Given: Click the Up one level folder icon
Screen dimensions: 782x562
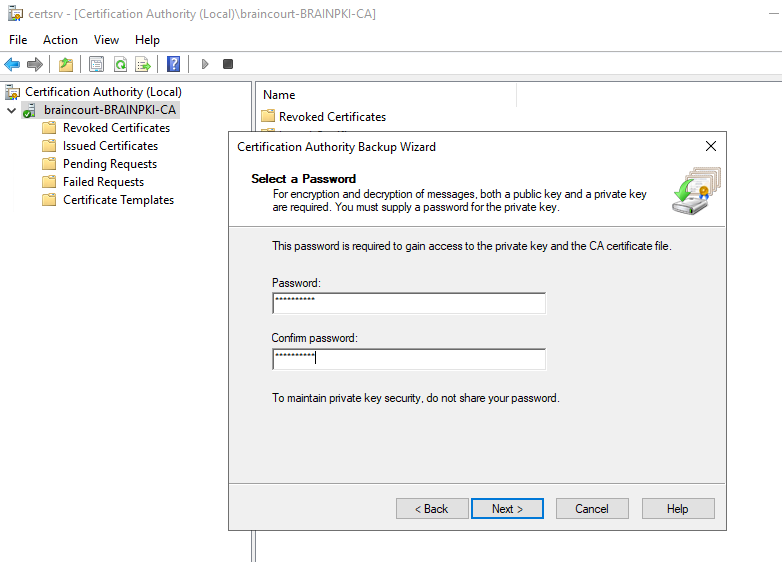Looking at the screenshot, I should click(66, 64).
